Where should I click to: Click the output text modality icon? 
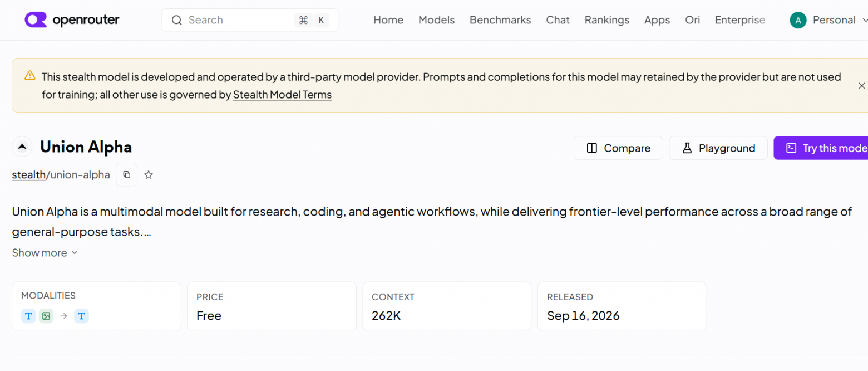(x=82, y=316)
